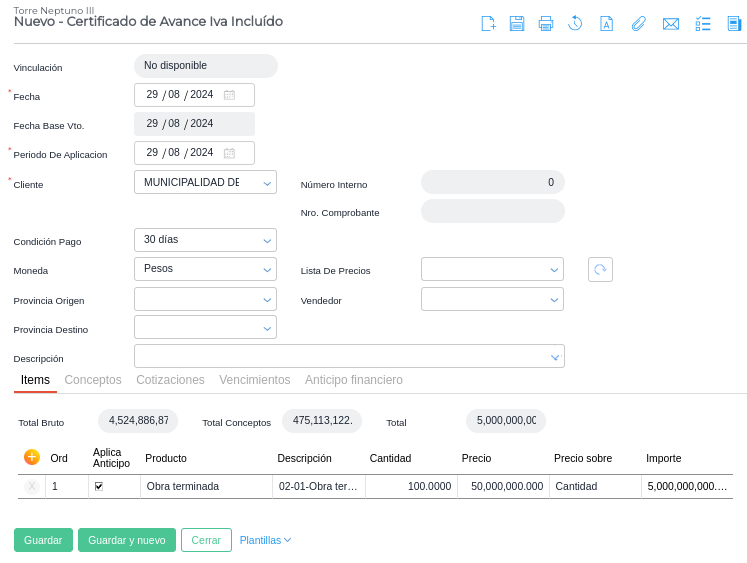This screenshot has height=563, width=747.
Task: Click the Vinculación No disponible field
Action: (206, 66)
